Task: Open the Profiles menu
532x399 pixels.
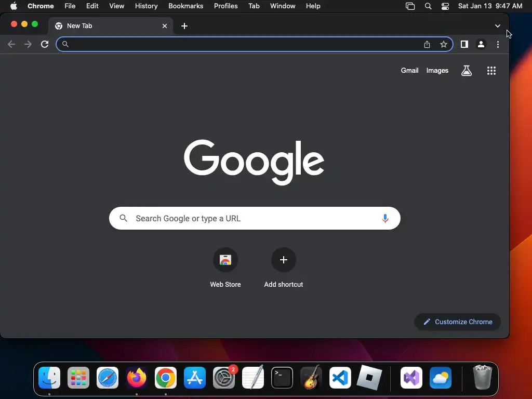Action: pos(225,6)
